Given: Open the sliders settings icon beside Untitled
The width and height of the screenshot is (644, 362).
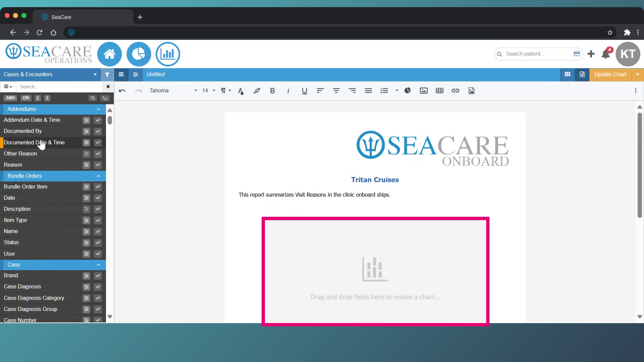Looking at the screenshot, I should tap(136, 74).
